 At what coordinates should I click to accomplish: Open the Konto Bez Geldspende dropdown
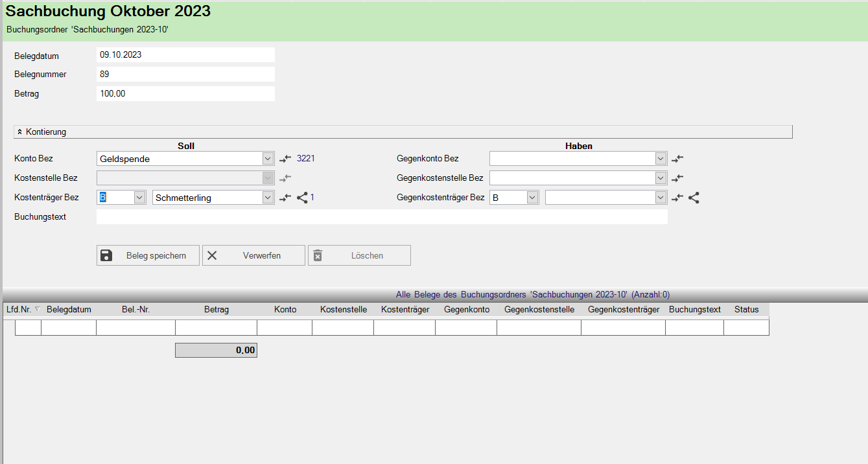[x=268, y=159]
